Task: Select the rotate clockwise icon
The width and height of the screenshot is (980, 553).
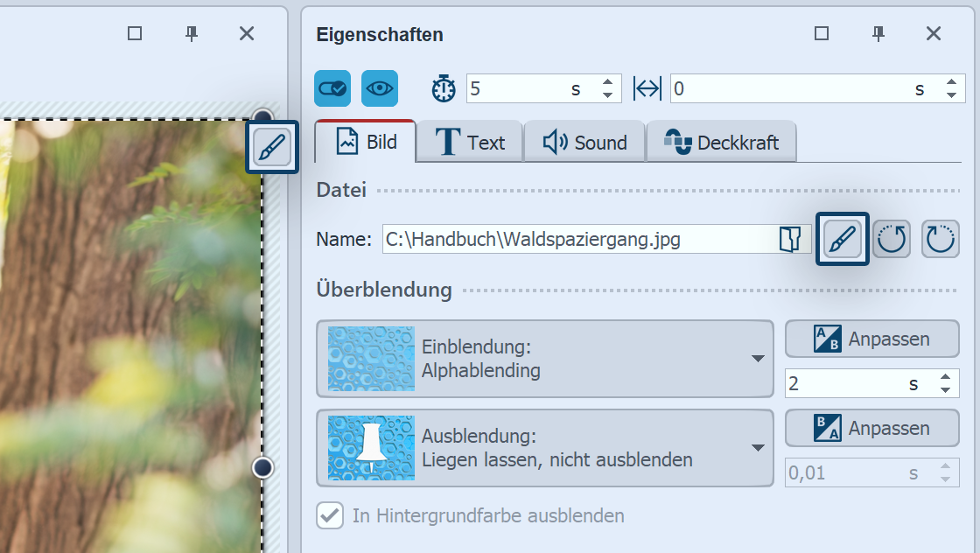Action: click(941, 238)
